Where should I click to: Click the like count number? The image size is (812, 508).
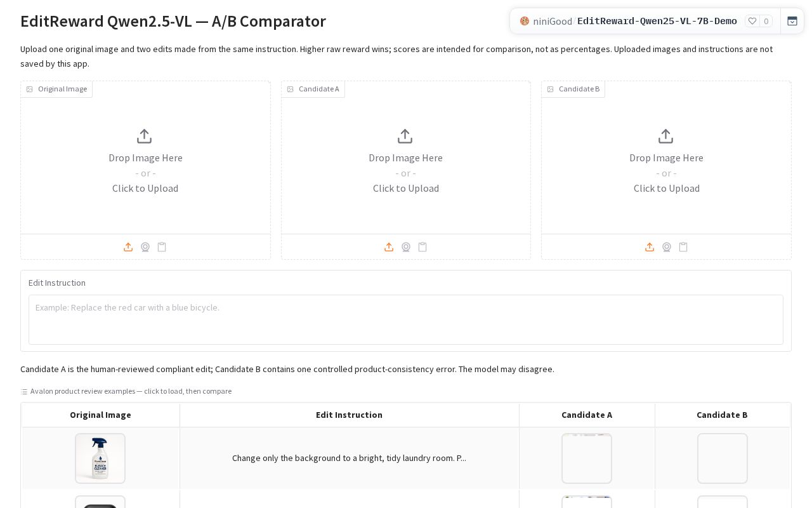(x=766, y=21)
